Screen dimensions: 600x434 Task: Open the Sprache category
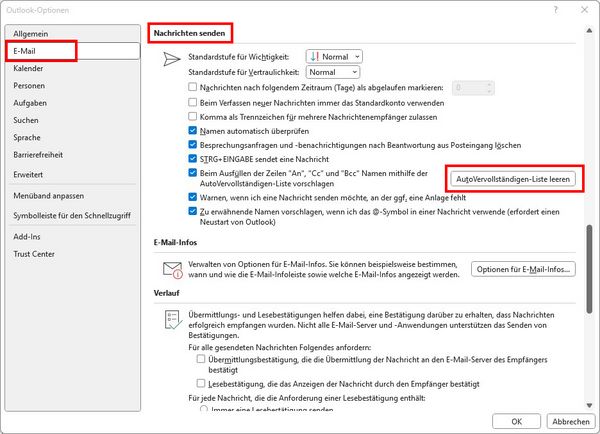[x=73, y=137]
